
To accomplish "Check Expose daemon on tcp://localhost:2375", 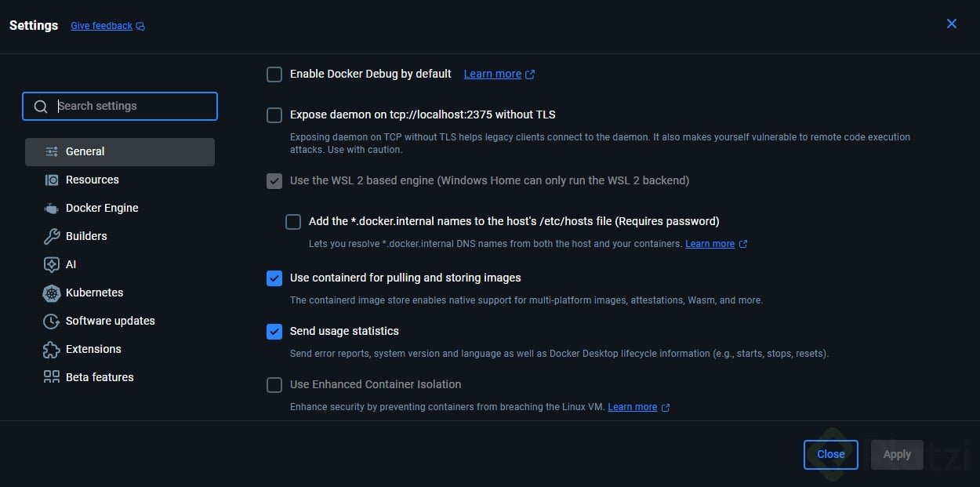I will pos(274,115).
